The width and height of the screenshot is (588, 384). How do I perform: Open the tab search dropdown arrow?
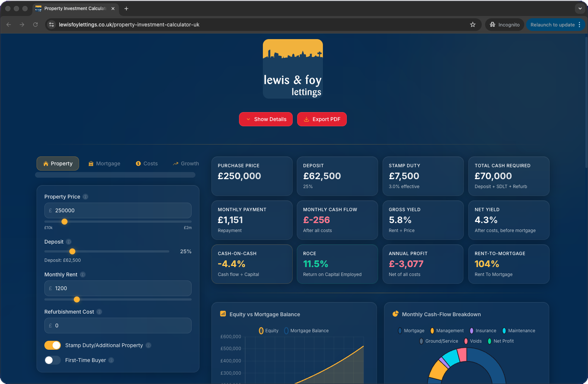click(x=580, y=9)
